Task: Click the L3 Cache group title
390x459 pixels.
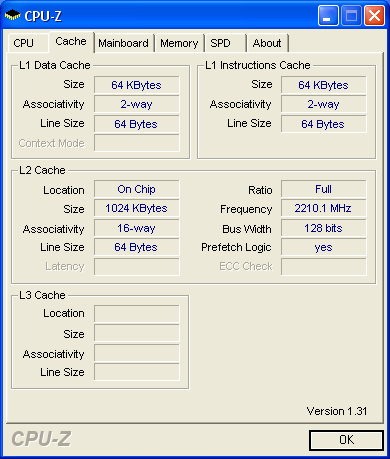Action: (x=42, y=295)
